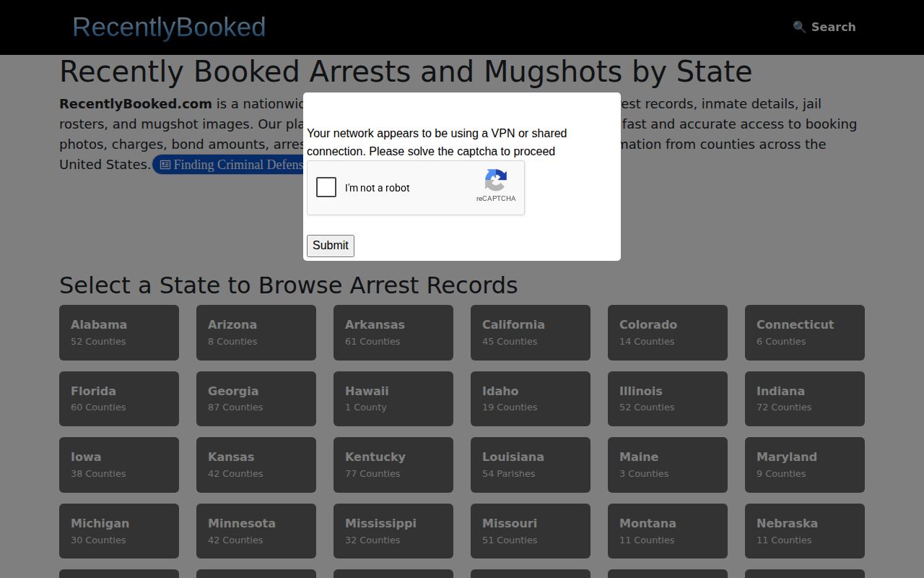Screen dimensions: 924x578
Task: Click the bold RecentlyBooked.com text
Action: pyautogui.click(x=136, y=104)
